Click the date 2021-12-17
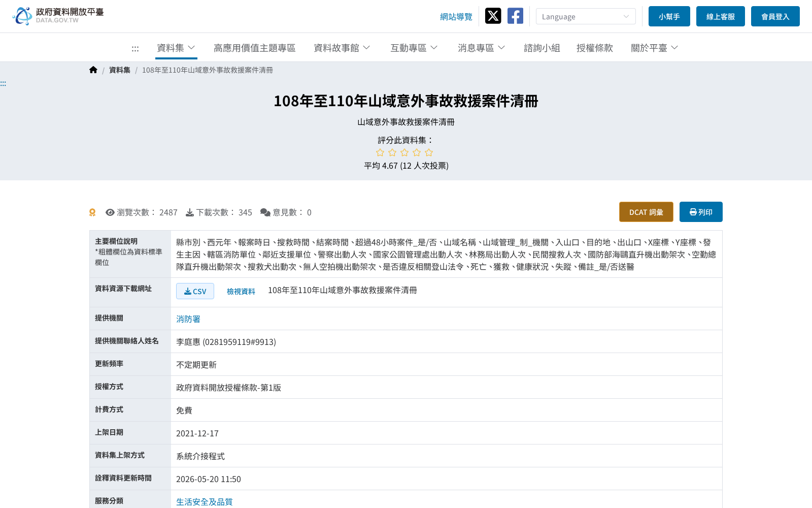The height and width of the screenshot is (508, 812). coord(197,433)
